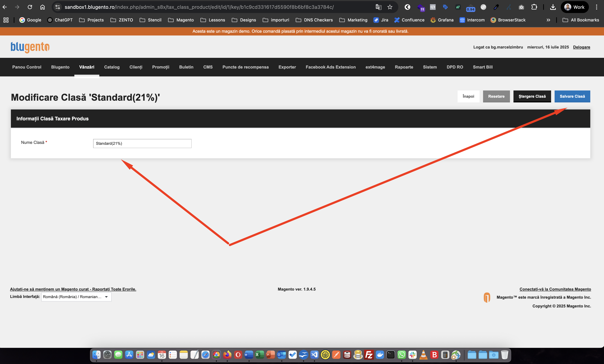Open the extension showing 0.94 badge
The image size is (604, 364).
471,8
